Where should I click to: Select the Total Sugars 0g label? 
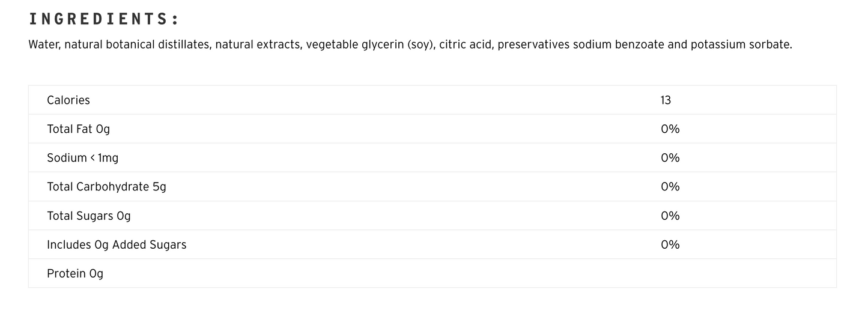(x=89, y=216)
